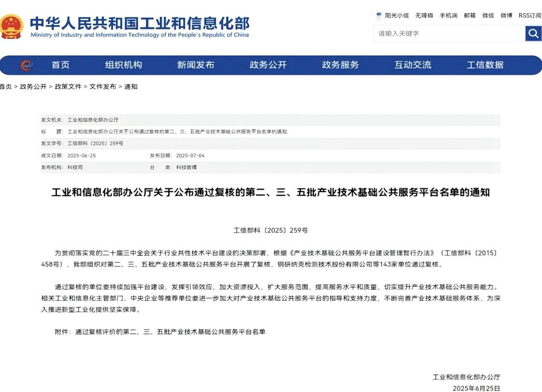This screenshot has width=542, height=392.
Task: Open the 新闻发布 navigation menu
Action: pyautogui.click(x=196, y=65)
